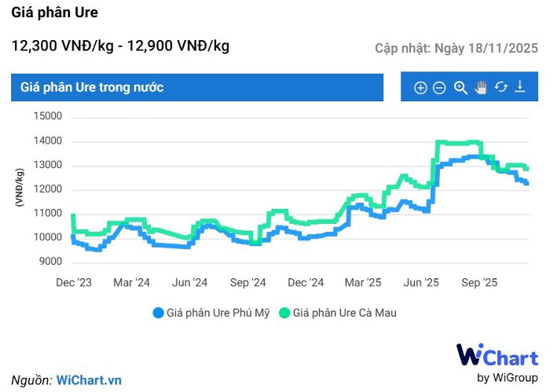Click the Jun '25 x-axis label
Screen dimensions: 550x392
421,283
